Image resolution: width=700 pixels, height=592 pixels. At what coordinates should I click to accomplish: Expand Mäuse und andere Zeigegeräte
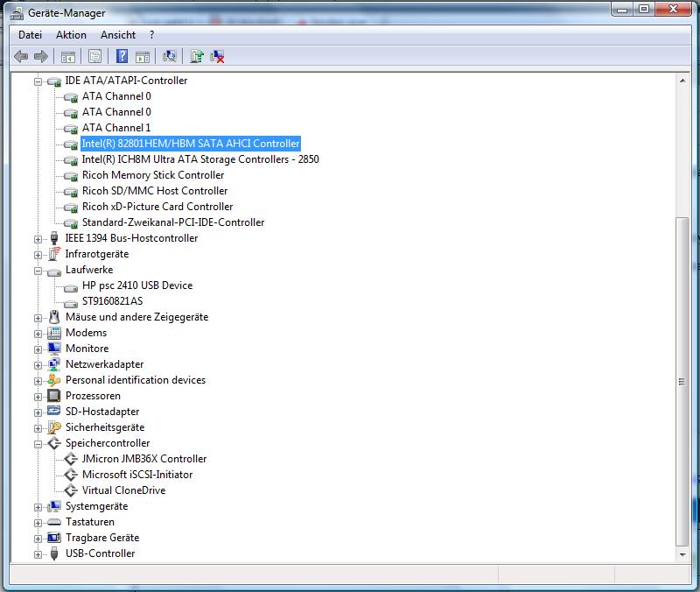38,318
